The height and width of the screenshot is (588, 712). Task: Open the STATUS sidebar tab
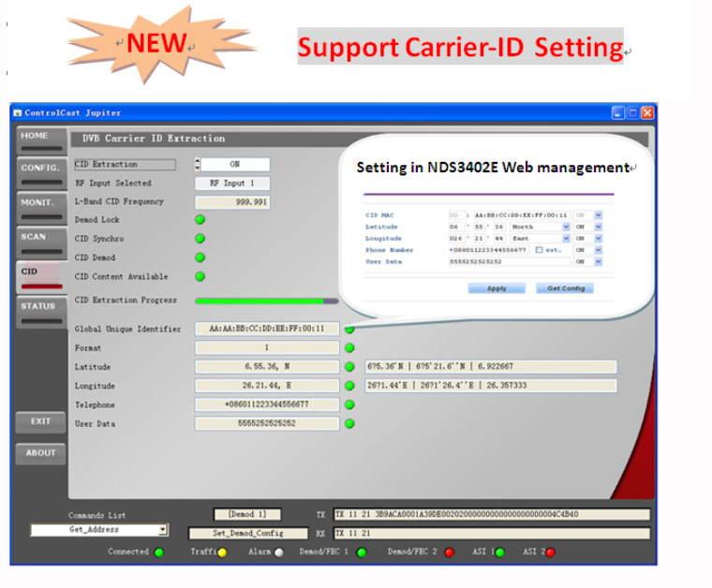(41, 312)
